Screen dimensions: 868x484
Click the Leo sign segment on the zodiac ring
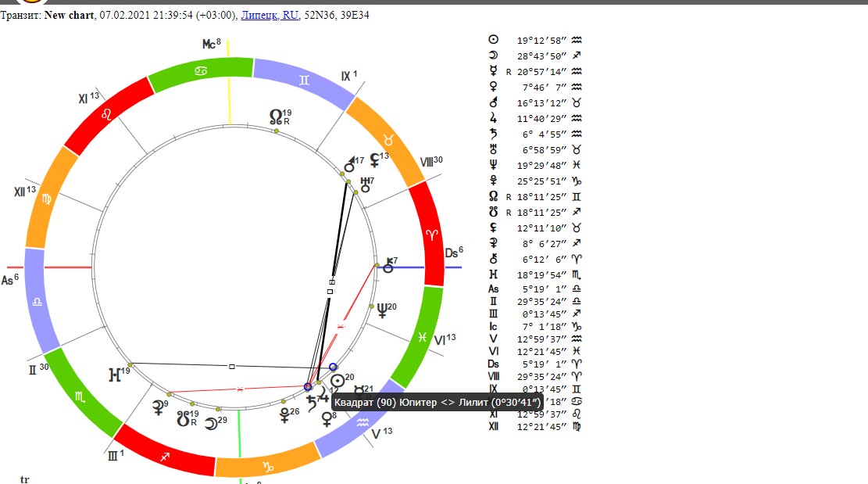point(106,115)
